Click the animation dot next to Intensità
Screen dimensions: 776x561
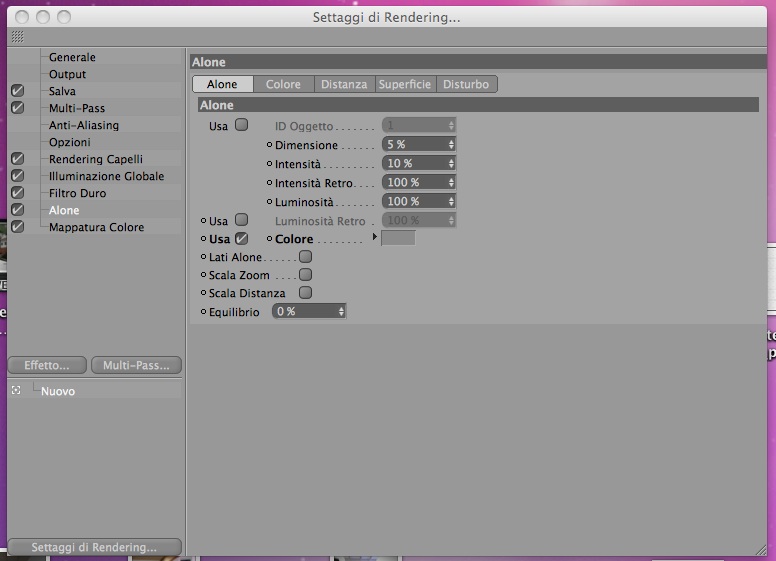pos(269,164)
